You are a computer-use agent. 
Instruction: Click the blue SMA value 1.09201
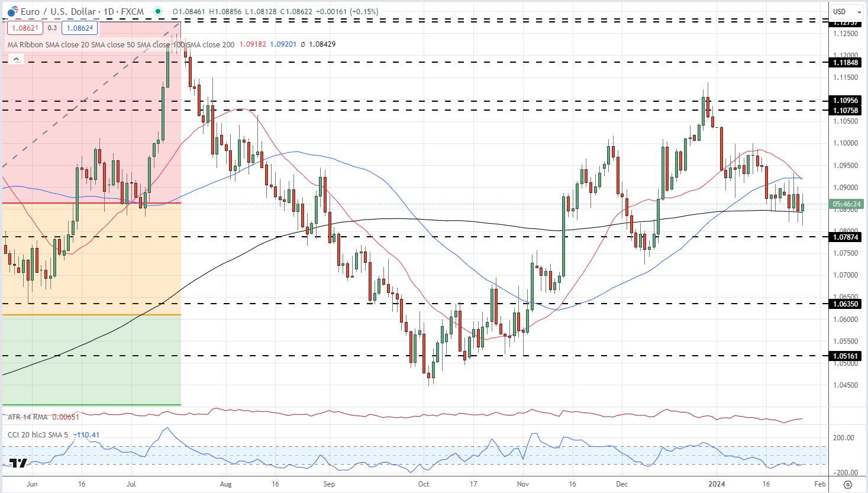283,44
